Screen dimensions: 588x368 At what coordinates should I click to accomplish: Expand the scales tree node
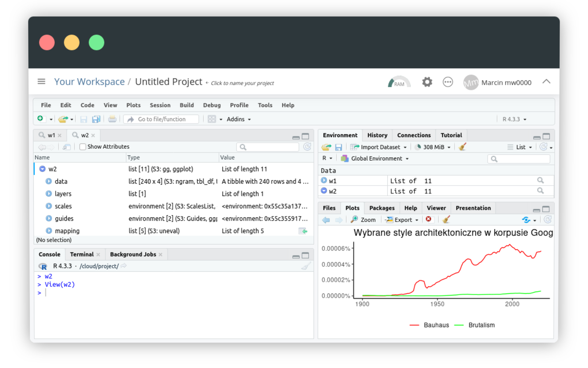click(49, 206)
